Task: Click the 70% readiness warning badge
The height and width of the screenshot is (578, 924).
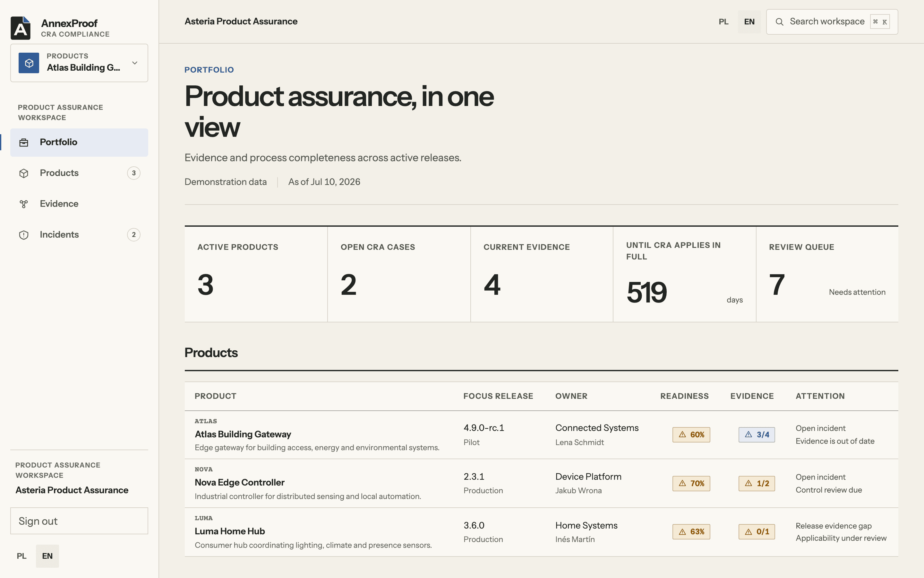Action: tap(691, 484)
